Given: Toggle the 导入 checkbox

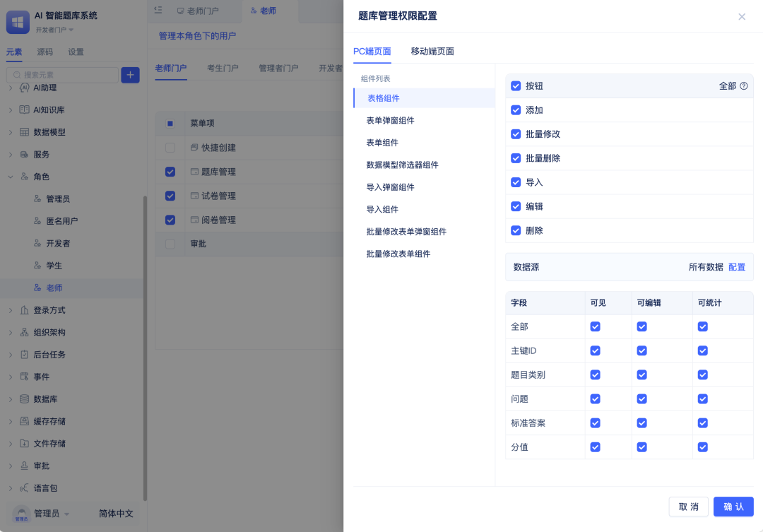Looking at the screenshot, I should [x=516, y=182].
